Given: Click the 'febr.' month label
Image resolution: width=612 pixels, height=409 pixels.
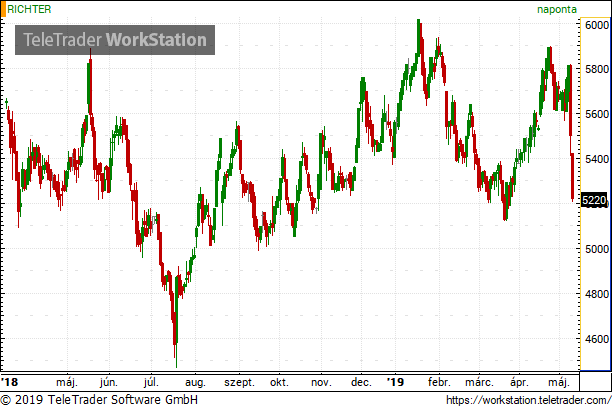Looking at the screenshot, I should [x=439, y=382].
